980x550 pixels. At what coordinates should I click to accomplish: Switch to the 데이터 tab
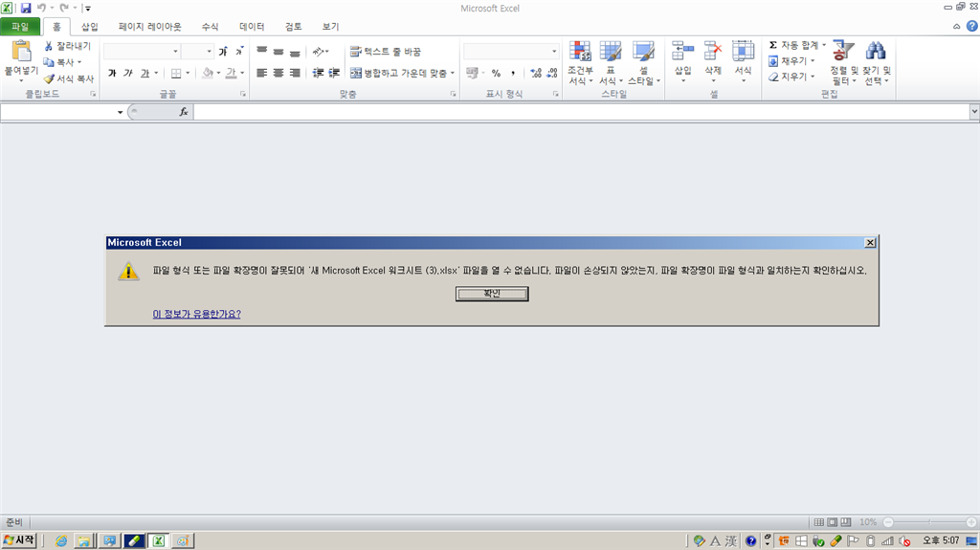pos(252,26)
